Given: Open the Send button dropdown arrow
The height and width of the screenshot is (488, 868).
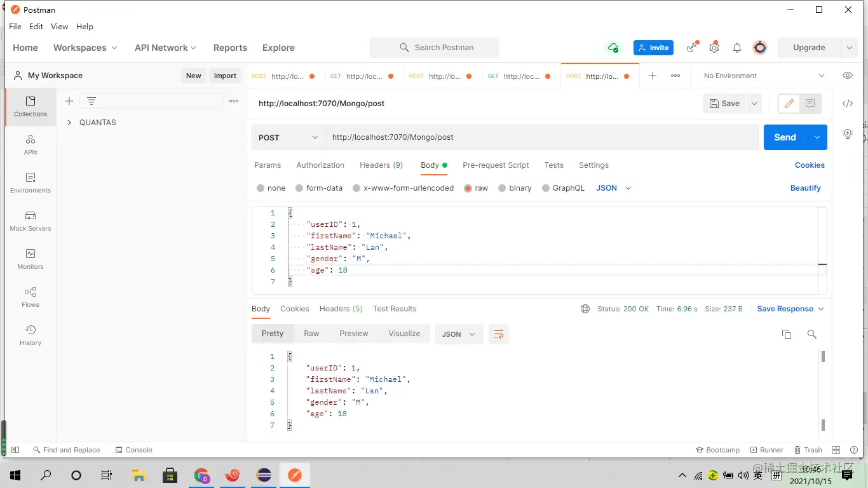Looking at the screenshot, I should click(817, 137).
